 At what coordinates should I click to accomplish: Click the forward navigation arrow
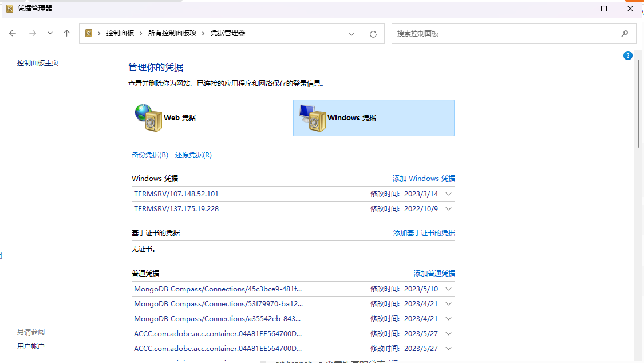click(33, 33)
